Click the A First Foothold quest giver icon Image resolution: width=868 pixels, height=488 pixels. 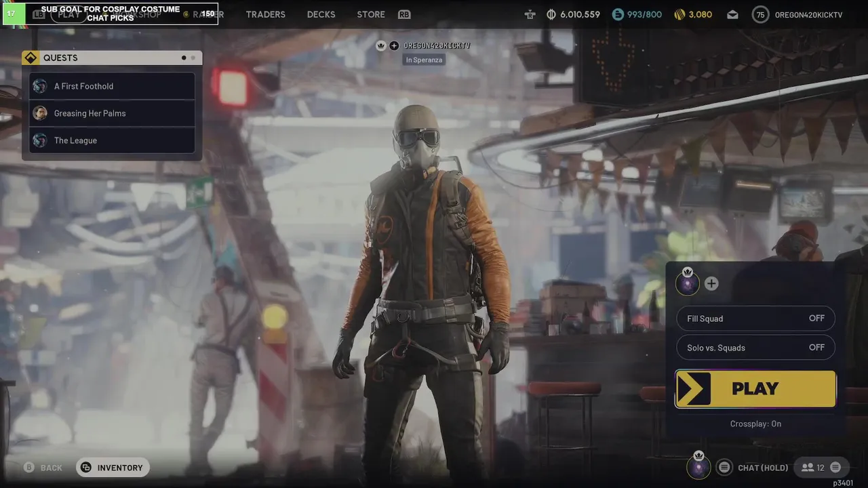[40, 86]
